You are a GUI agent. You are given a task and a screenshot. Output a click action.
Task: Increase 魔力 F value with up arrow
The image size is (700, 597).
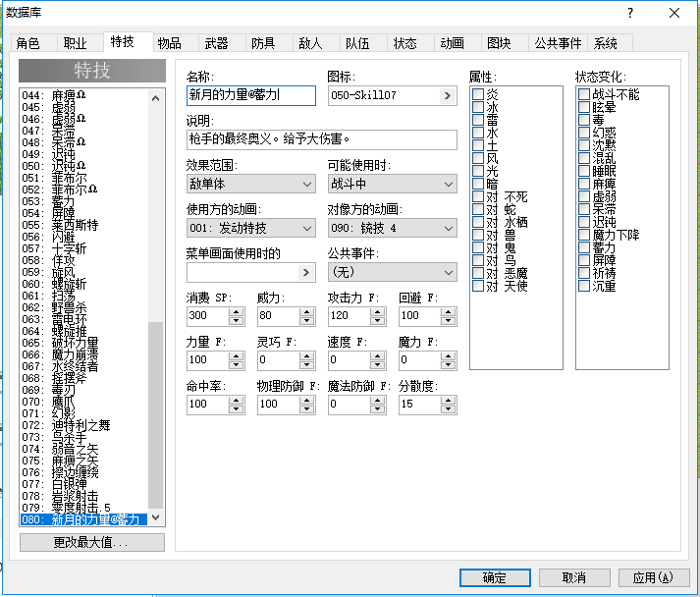(449, 355)
